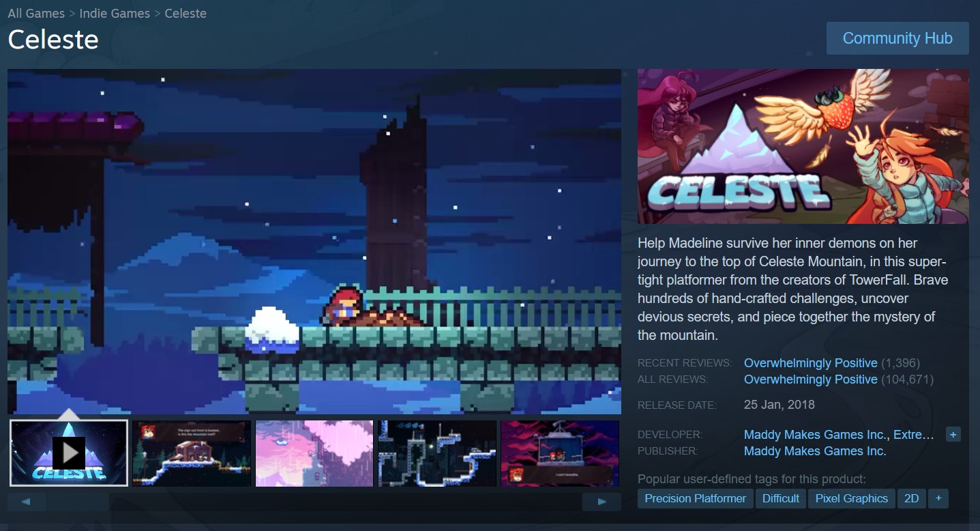Open the Community Hub
The height and width of the screenshot is (531, 980).
(897, 38)
